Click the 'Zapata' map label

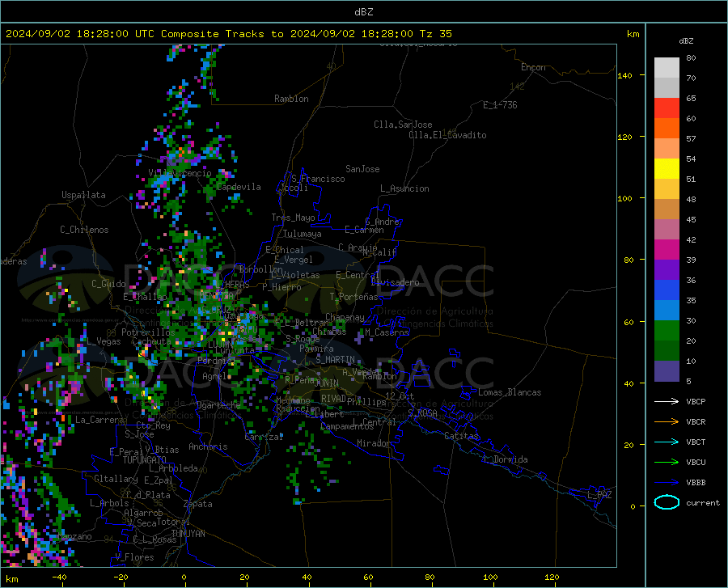[198, 504]
